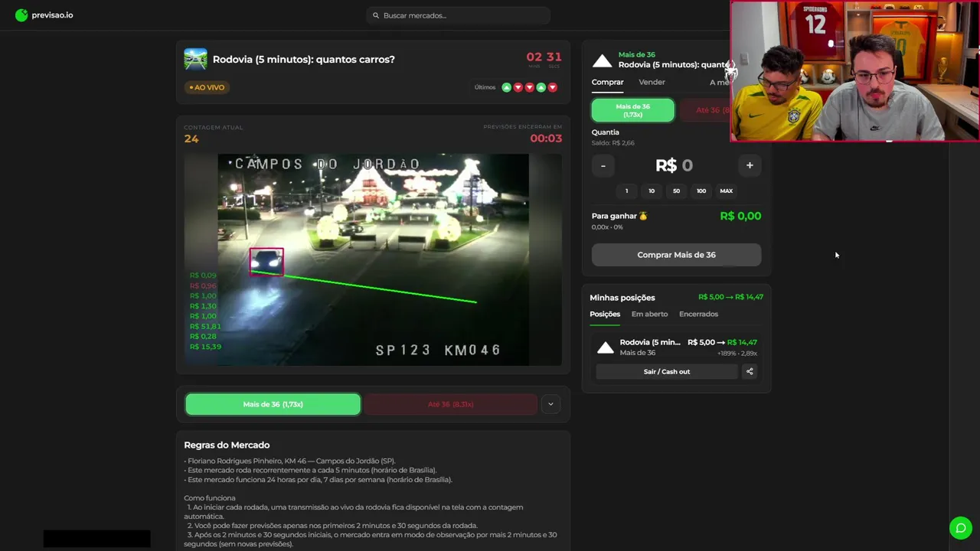Viewport: 980px width, 551px height.
Task: Set amount to MAX preset
Action: click(726, 191)
